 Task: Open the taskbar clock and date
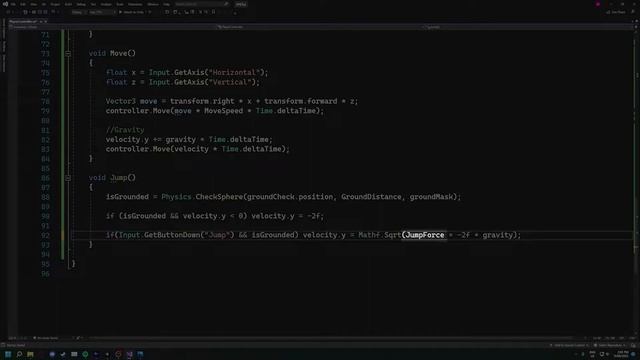pos(622,354)
